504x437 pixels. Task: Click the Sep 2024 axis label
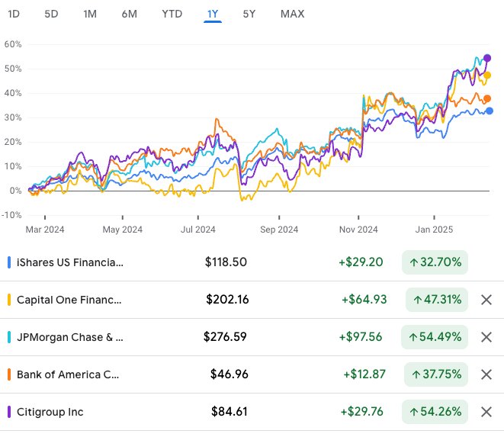tap(279, 230)
